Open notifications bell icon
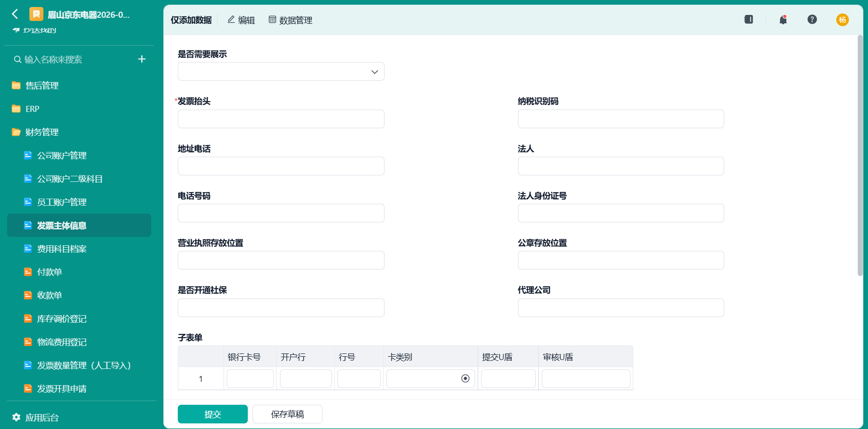Image resolution: width=868 pixels, height=429 pixels. pyautogui.click(x=783, y=20)
